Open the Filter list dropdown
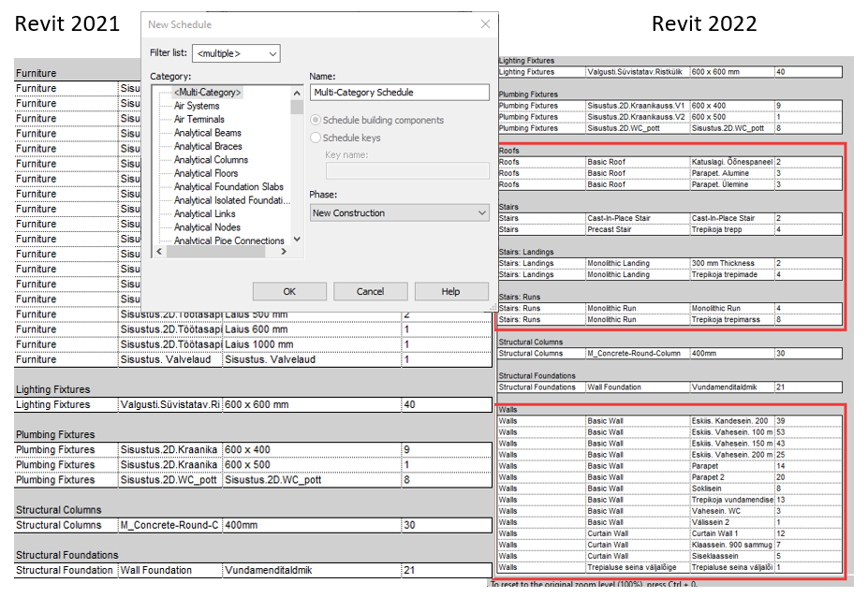Image resolution: width=868 pixels, height=598 pixels. [236, 53]
